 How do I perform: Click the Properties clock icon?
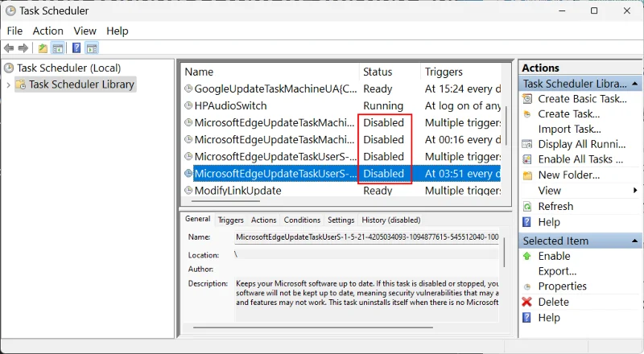527,286
